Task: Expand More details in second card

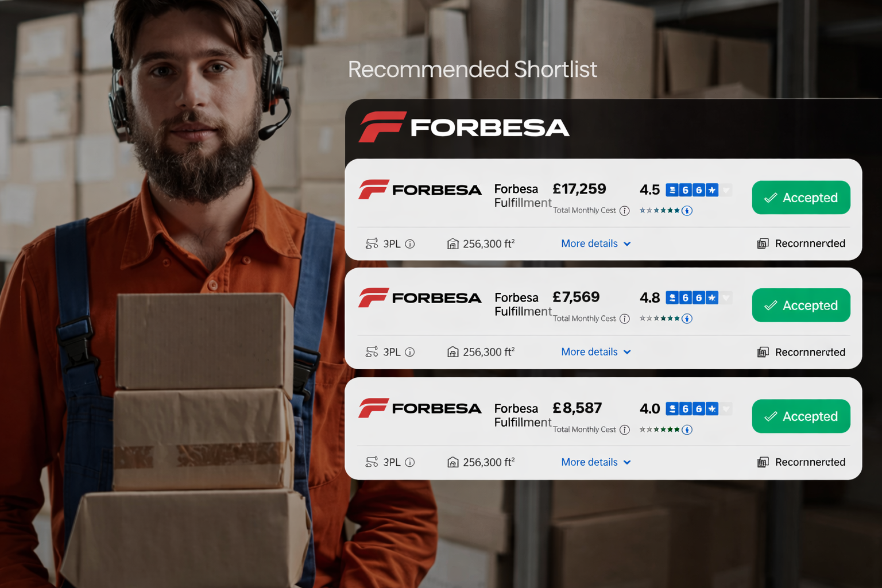Action: click(x=596, y=352)
